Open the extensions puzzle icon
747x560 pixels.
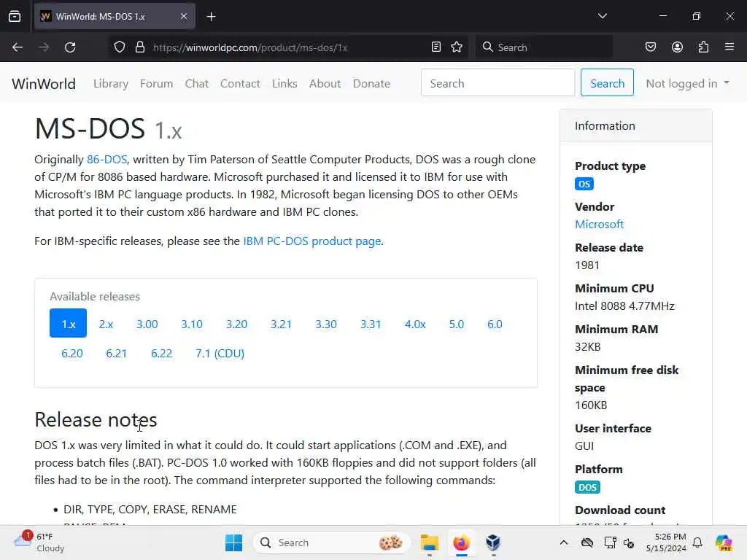[703, 47]
